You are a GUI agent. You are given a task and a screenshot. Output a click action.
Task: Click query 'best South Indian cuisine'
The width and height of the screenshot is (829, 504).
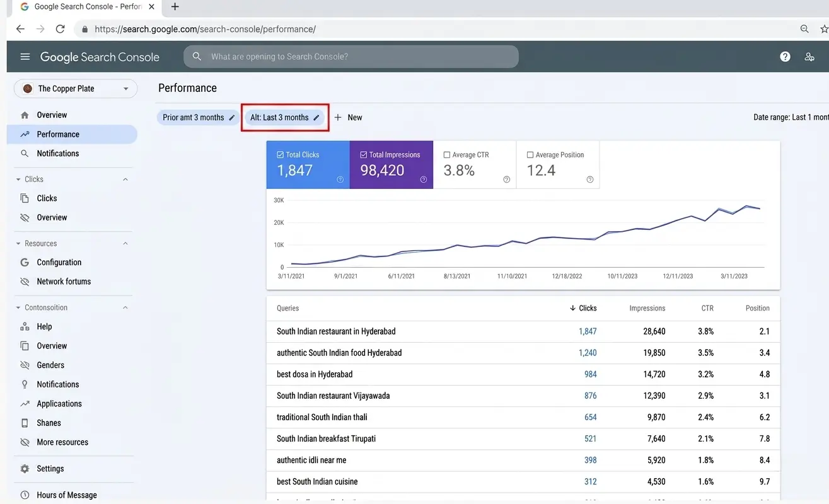[x=317, y=481]
